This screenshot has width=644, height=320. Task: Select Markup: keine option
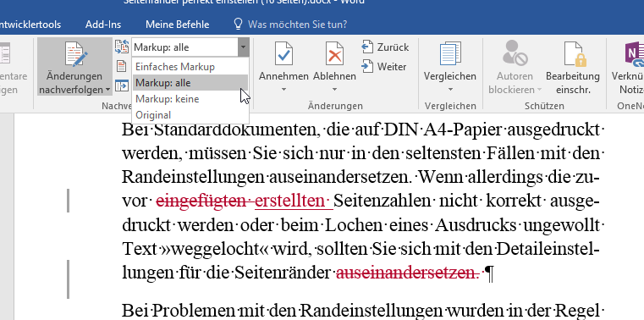click(190, 99)
